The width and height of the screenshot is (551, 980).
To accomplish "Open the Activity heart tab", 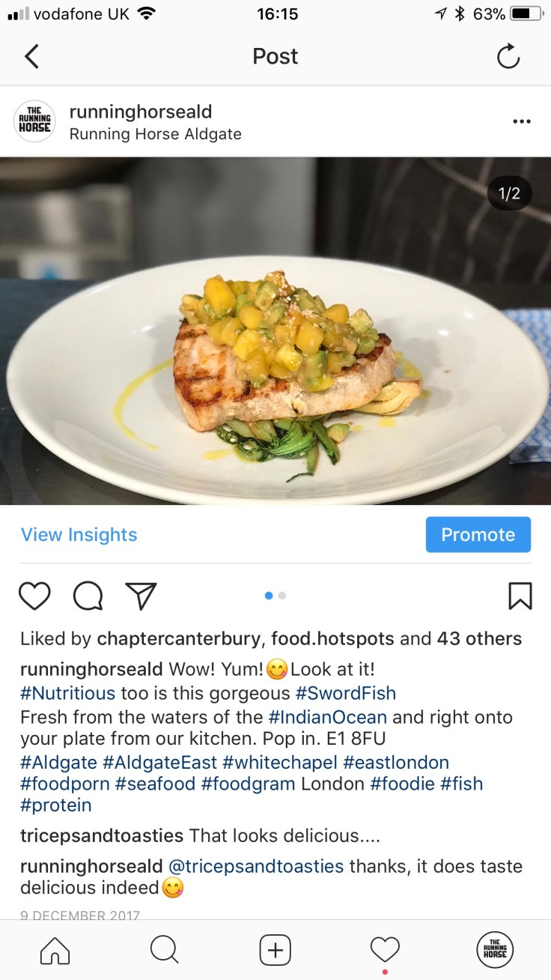I will 385,951.
